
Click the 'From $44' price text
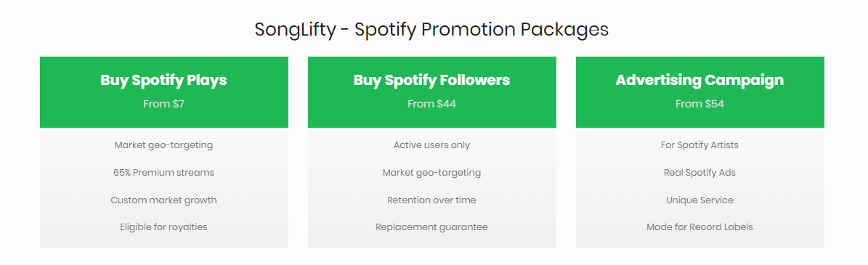431,104
